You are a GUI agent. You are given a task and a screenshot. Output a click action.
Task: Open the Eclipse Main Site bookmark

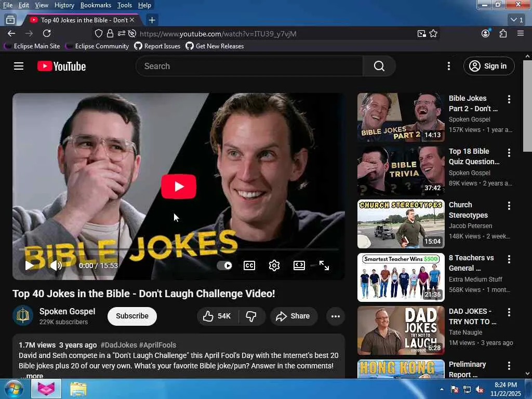point(32,46)
